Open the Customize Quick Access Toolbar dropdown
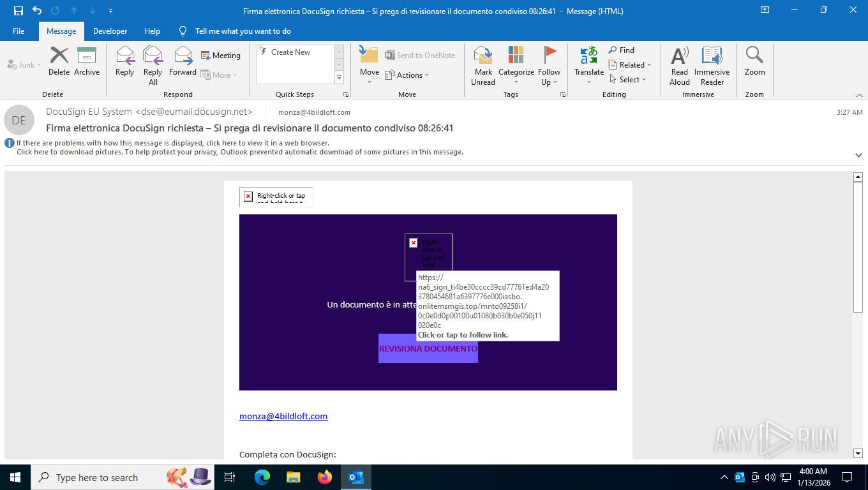 pyautogui.click(x=111, y=11)
